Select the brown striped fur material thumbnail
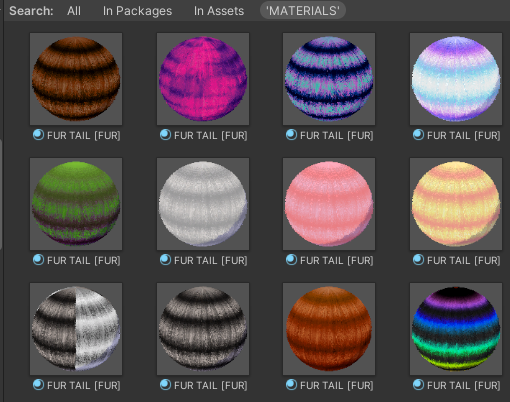This screenshot has width=510, height=402. click(76, 79)
